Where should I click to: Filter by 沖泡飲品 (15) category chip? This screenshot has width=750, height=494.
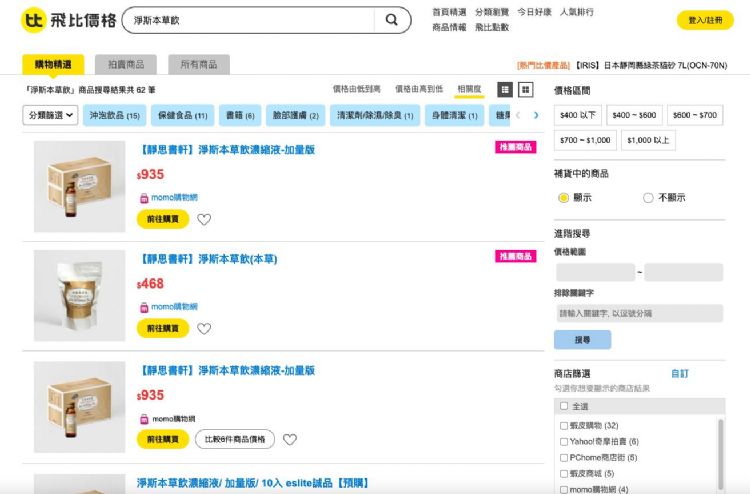point(115,115)
